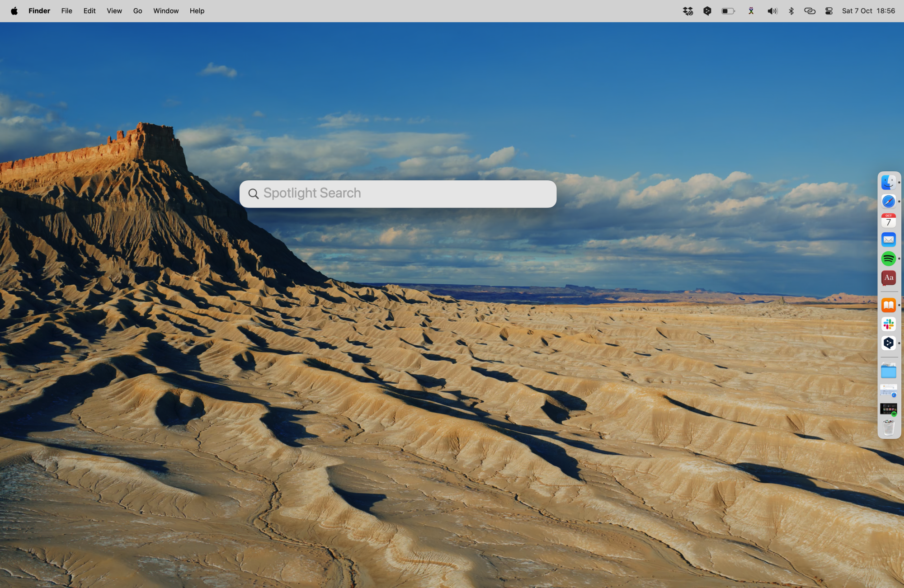Open the Bluetooth status menu
This screenshot has width=904, height=588.
[791, 11]
